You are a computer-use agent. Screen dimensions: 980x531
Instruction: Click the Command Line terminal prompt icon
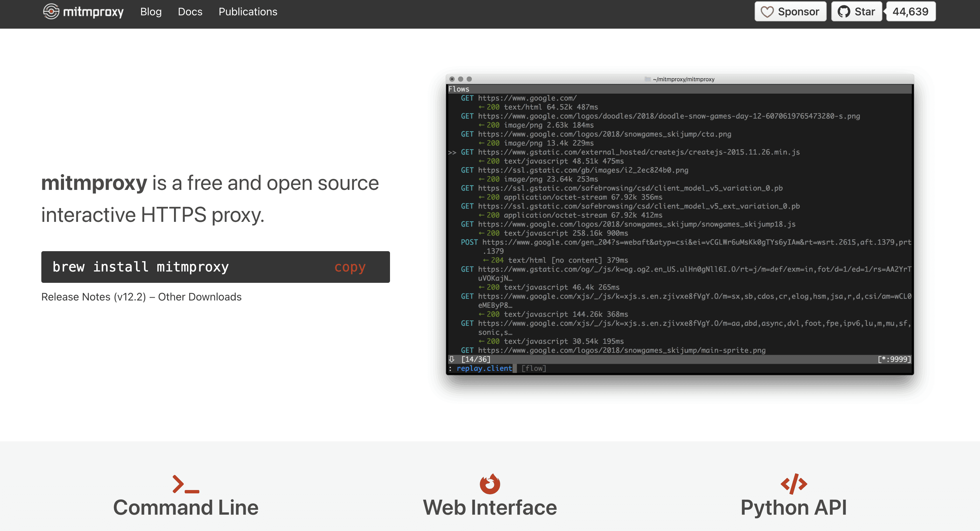click(186, 484)
